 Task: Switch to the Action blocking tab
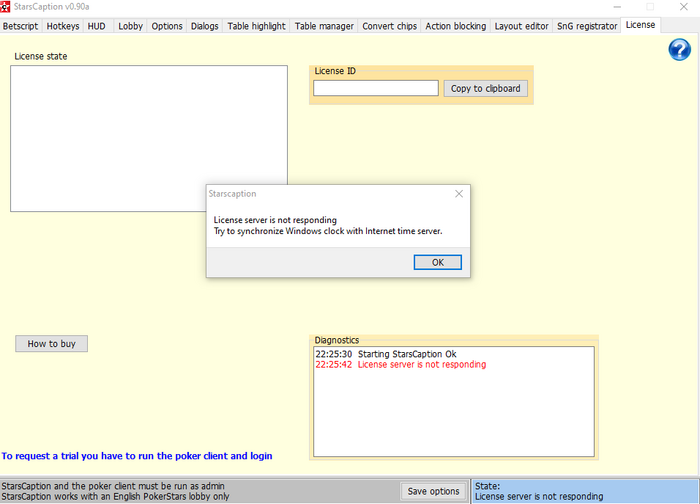[x=455, y=26]
